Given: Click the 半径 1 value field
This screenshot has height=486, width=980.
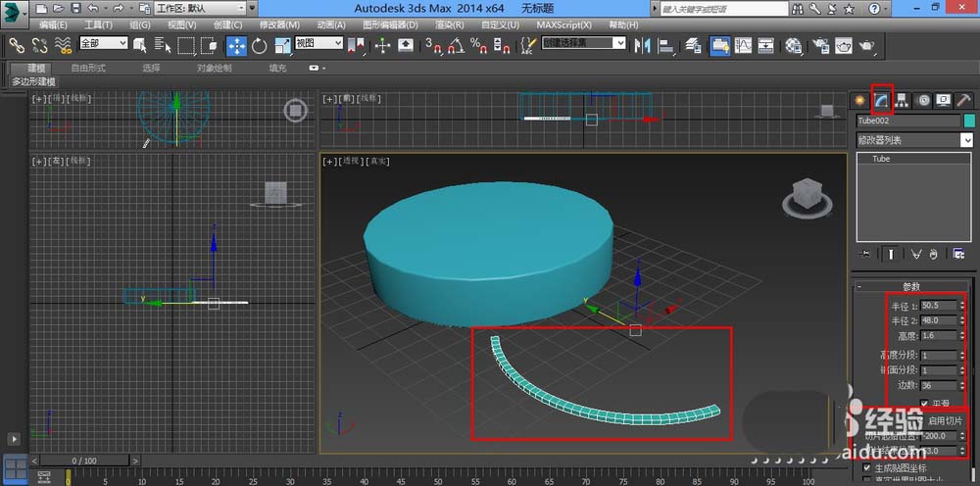Looking at the screenshot, I should (939, 305).
